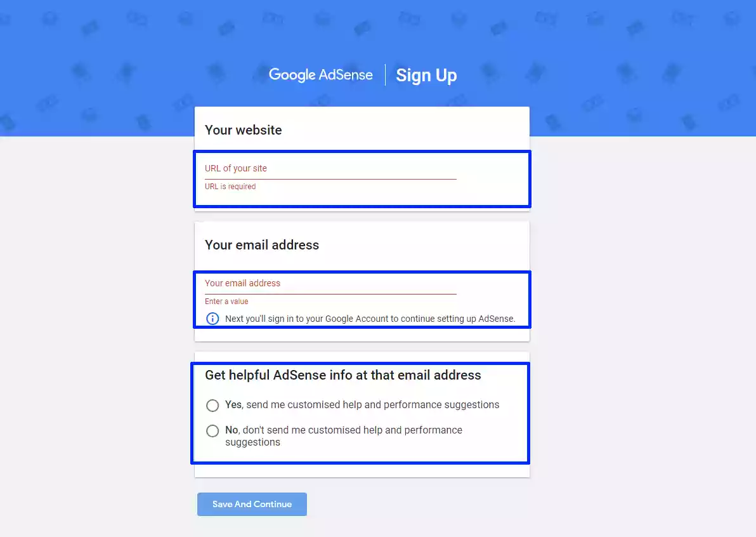Viewport: 756px width, 537px height.
Task: Select Yes to receive customised help suggestions
Action: pyautogui.click(x=212, y=405)
